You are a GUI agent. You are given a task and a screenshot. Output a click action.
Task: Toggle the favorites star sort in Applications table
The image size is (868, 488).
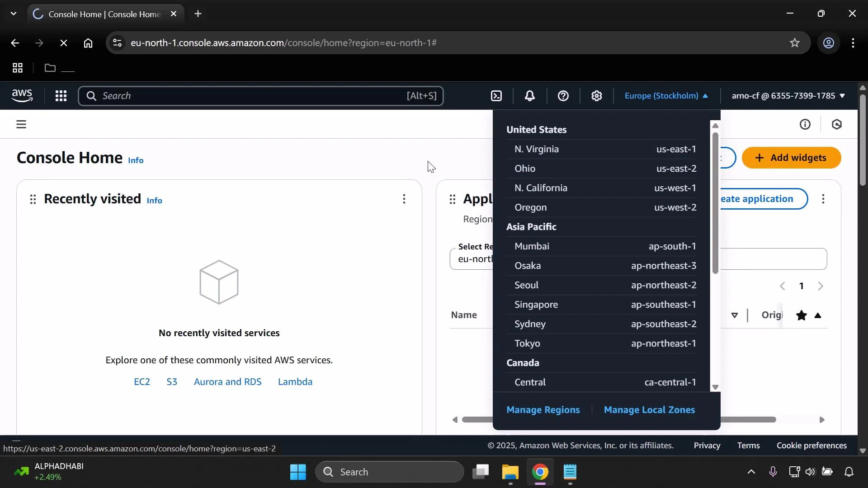(802, 315)
